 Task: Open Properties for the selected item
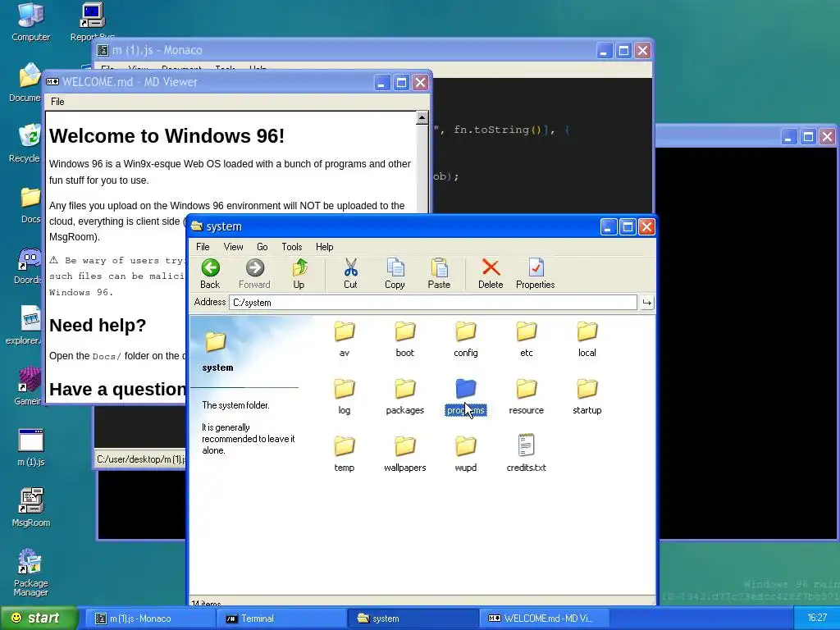click(x=535, y=274)
